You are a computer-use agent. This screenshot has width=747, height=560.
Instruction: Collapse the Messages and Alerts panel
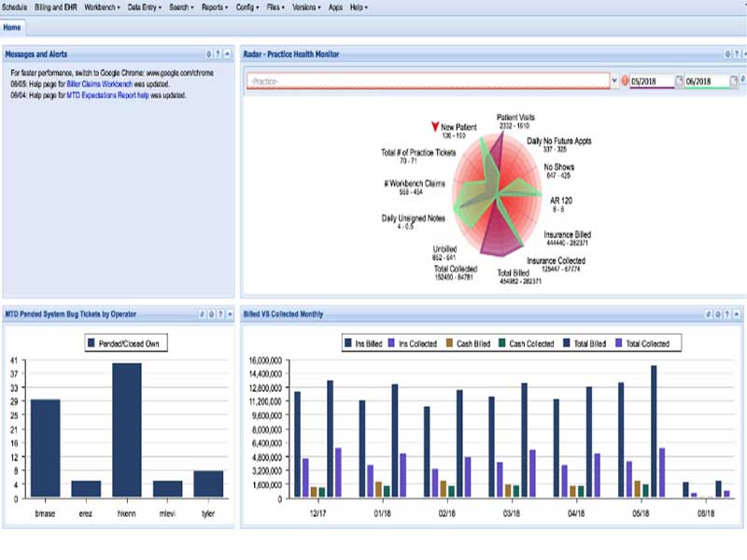pos(227,55)
